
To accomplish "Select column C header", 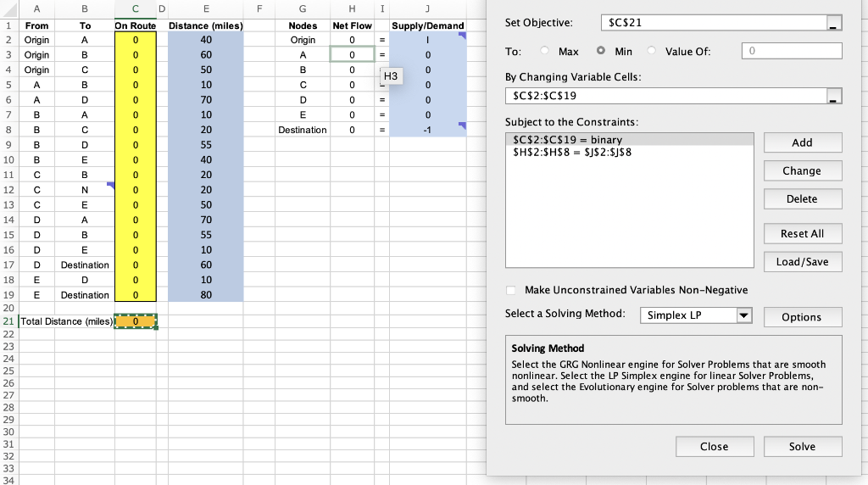I will click(136, 8).
